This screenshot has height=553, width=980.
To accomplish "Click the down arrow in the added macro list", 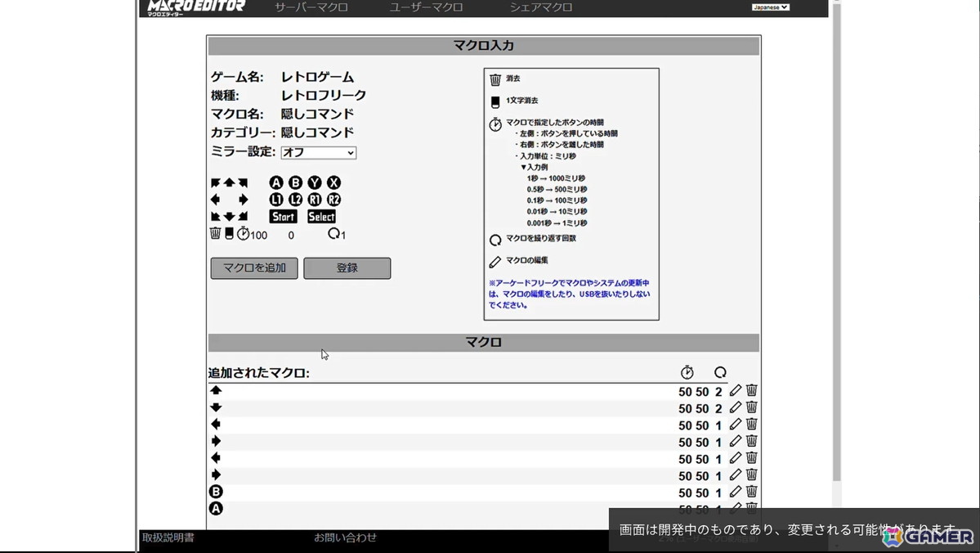I will 217,407.
